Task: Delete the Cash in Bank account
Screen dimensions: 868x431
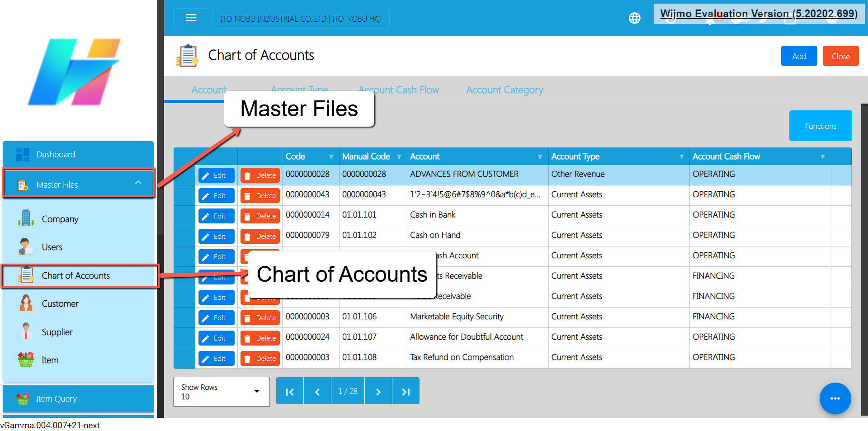Action: point(260,216)
